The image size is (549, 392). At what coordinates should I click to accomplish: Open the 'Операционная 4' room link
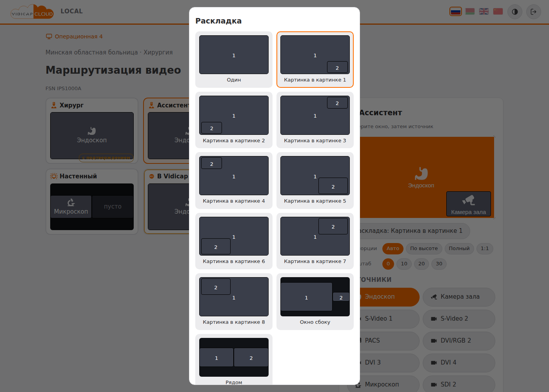(x=74, y=36)
